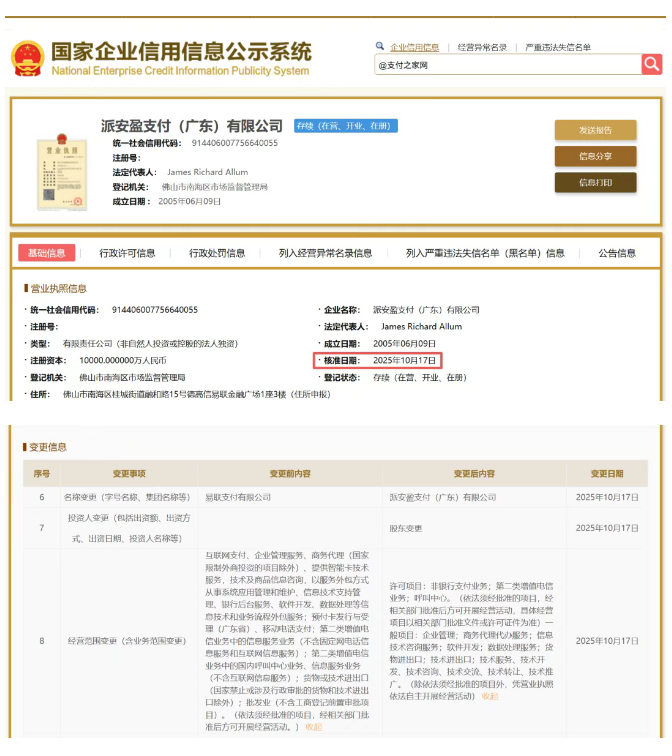Select the 严重违法失信名单 search category
Screen dimensions: 672x756
point(558,47)
